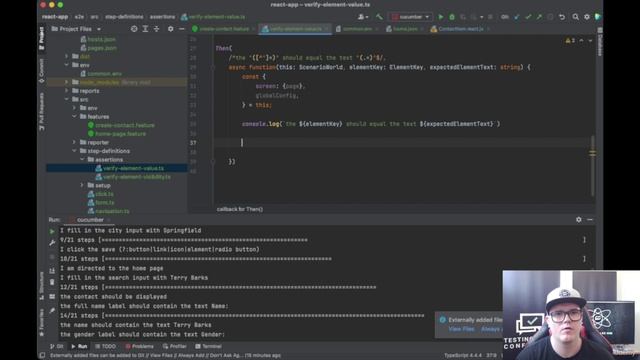Open the Project Files view dropdown
Viewport: 640px width, 360px height.
click(x=76, y=29)
